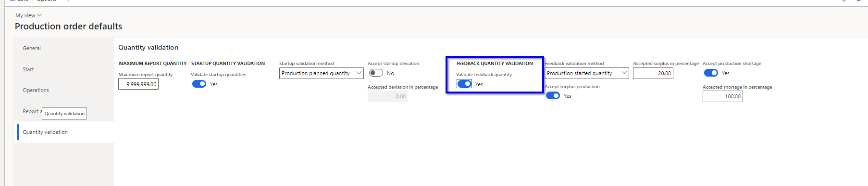Click the Production order defaults title
This screenshot has height=186, width=868.
[68, 27]
